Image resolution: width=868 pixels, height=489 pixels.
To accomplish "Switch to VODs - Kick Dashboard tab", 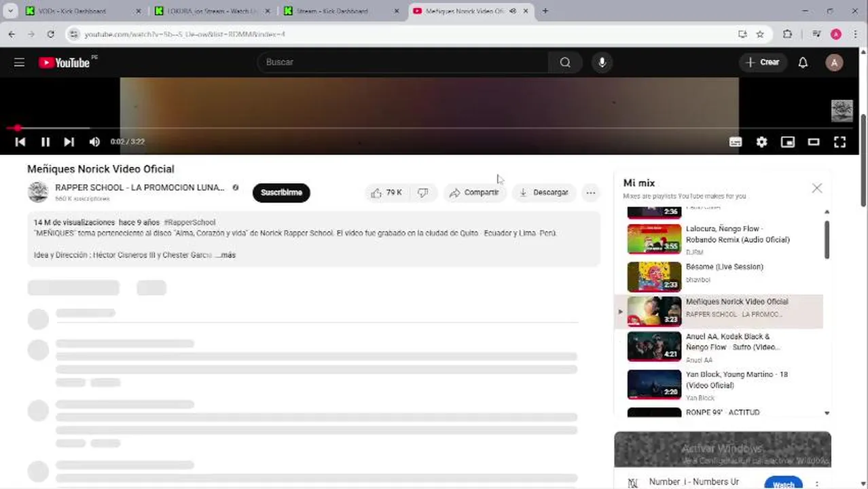I will click(83, 11).
